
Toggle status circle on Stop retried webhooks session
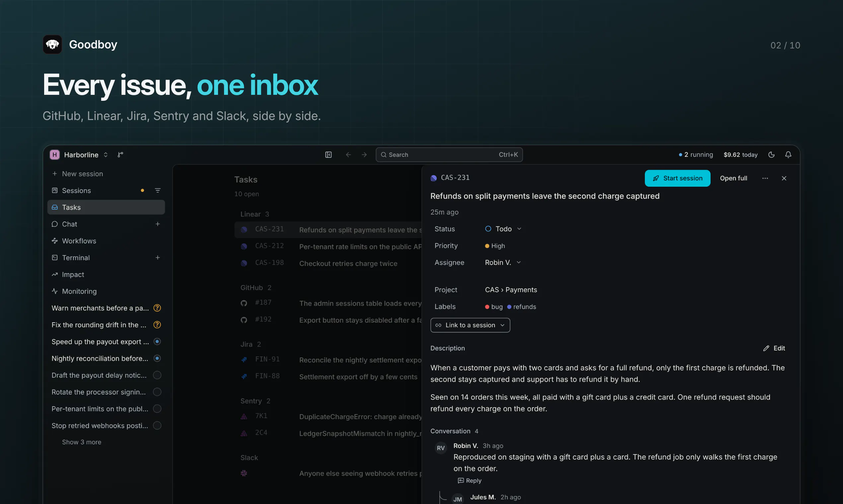(157, 425)
